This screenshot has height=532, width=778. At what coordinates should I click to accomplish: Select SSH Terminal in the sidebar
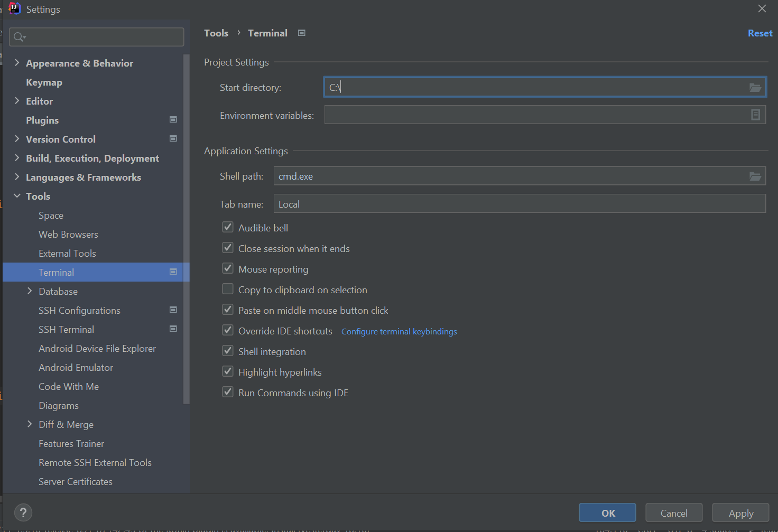pos(66,329)
